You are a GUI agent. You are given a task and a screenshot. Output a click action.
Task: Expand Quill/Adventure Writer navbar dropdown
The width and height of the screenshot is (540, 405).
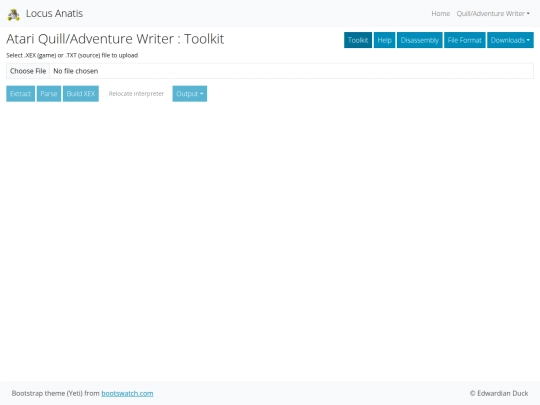[493, 13]
